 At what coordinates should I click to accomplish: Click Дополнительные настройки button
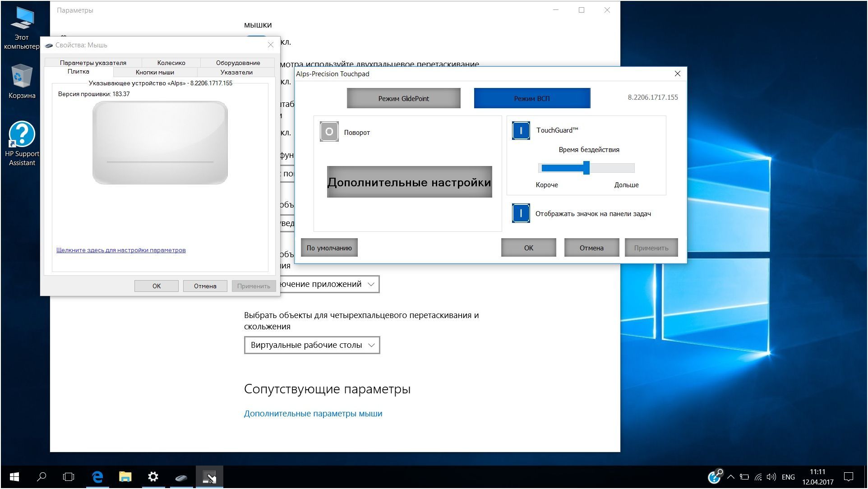coord(409,182)
